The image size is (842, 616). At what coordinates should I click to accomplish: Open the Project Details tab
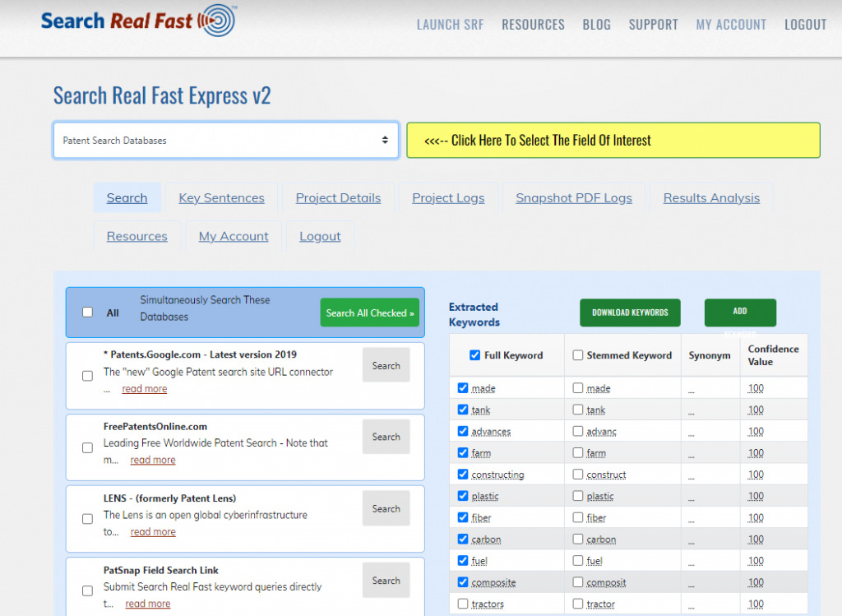(338, 197)
